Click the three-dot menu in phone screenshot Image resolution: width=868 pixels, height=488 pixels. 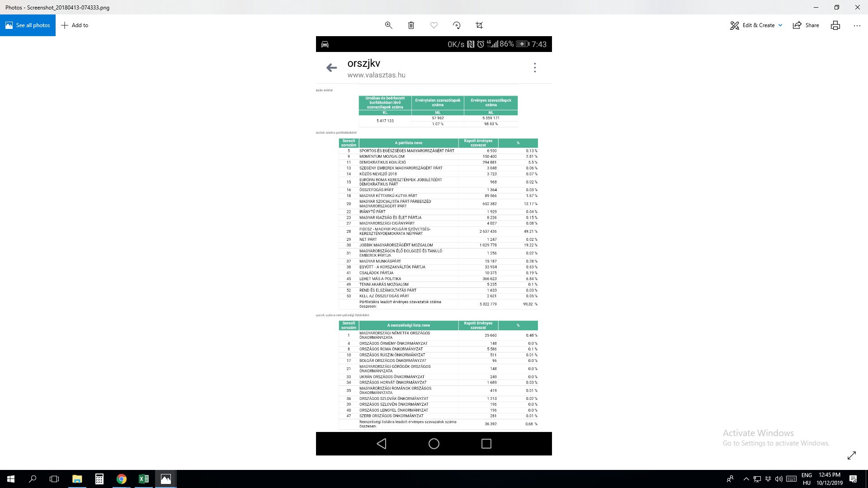[x=535, y=68]
